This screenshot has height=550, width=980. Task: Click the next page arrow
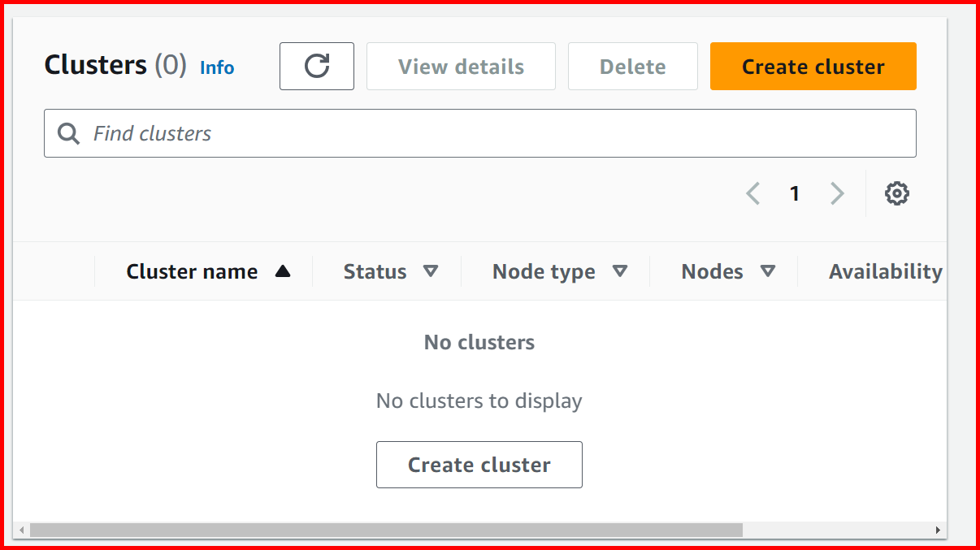tap(838, 193)
